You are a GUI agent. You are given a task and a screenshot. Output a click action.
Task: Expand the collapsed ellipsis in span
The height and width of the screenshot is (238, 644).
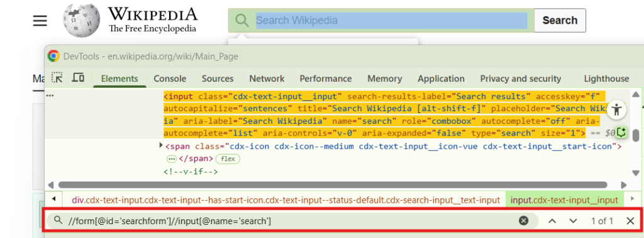point(171,159)
